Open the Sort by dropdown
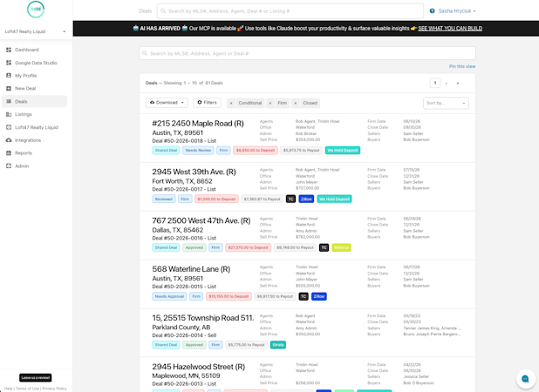Screen dimensions: 539x392 446,103
